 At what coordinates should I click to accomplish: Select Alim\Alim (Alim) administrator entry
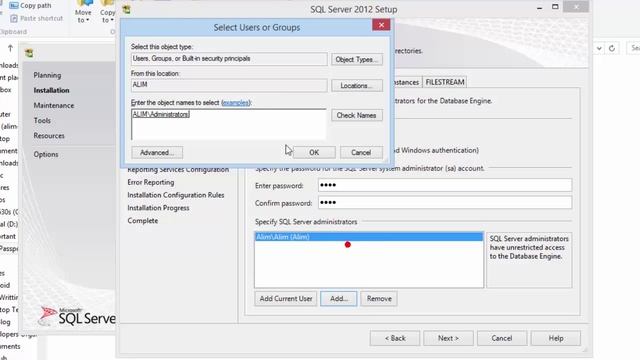369,237
